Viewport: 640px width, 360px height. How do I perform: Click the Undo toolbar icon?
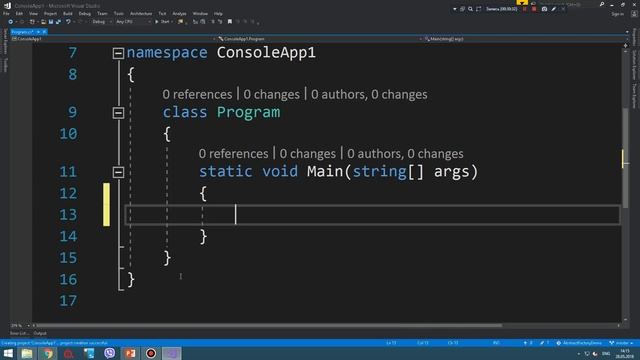click(x=68, y=22)
